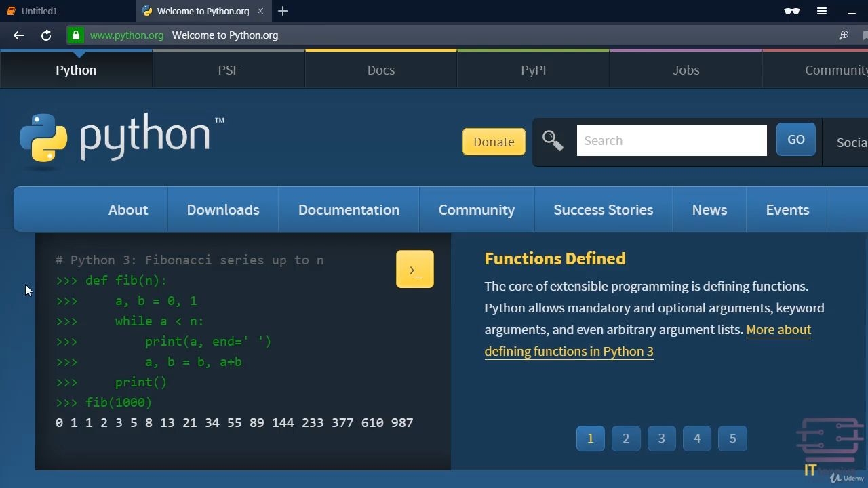Open the News menu

pos(709,210)
